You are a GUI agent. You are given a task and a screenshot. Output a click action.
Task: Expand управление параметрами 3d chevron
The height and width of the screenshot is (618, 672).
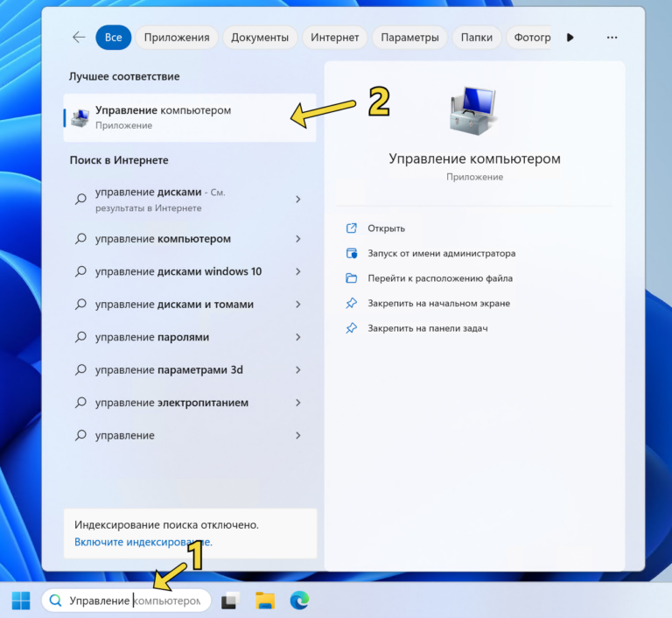pos(298,369)
